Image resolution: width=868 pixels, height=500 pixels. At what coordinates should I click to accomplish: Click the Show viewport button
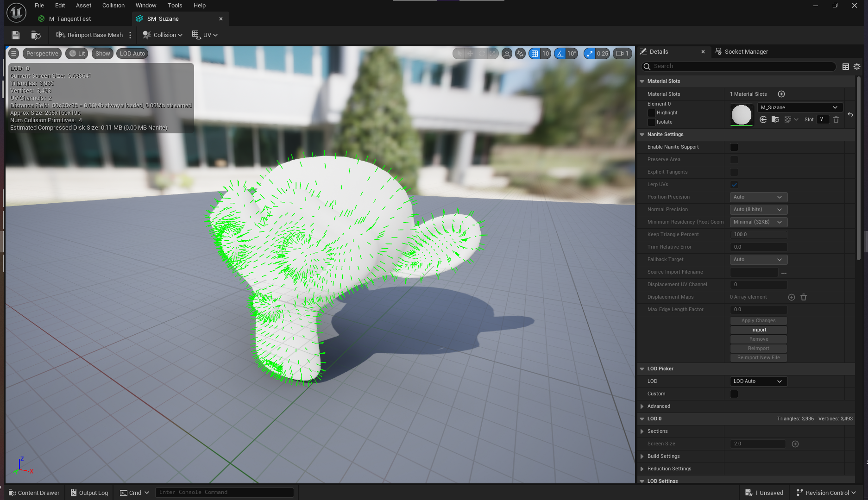(103, 54)
